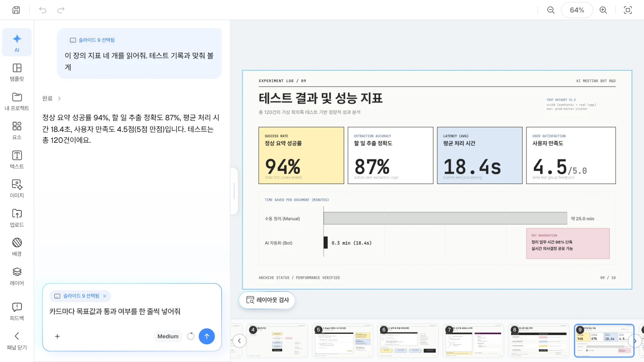
Task: Collapse sidebar with 패널 닫기
Action: point(17,341)
